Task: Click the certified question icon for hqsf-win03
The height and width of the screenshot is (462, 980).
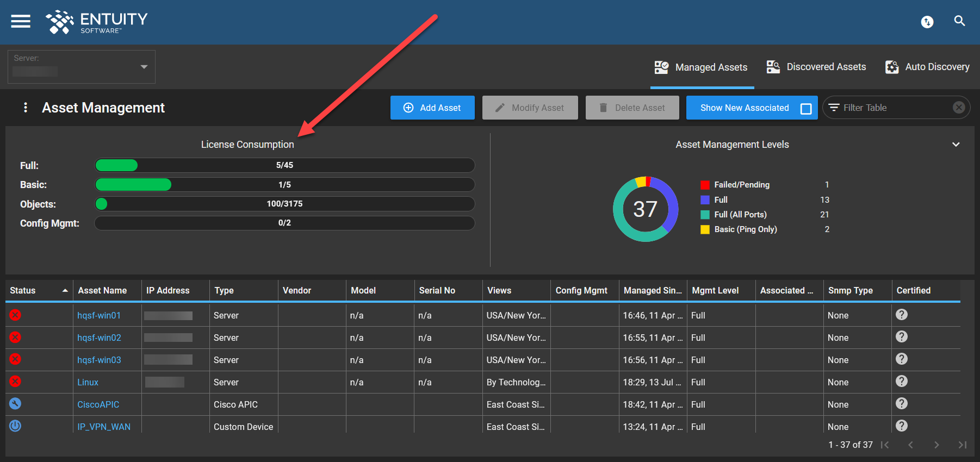Action: (x=902, y=359)
